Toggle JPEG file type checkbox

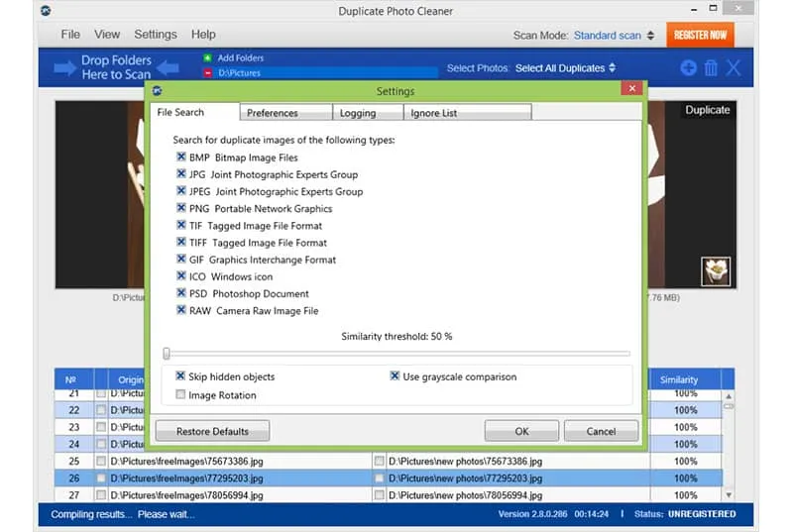180,191
